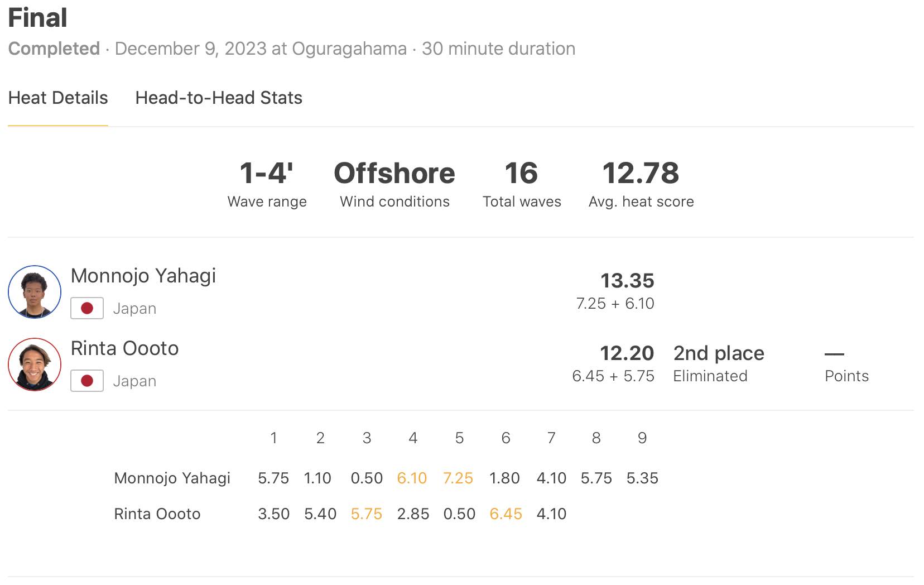Click the 16 total waves stat

click(521, 173)
